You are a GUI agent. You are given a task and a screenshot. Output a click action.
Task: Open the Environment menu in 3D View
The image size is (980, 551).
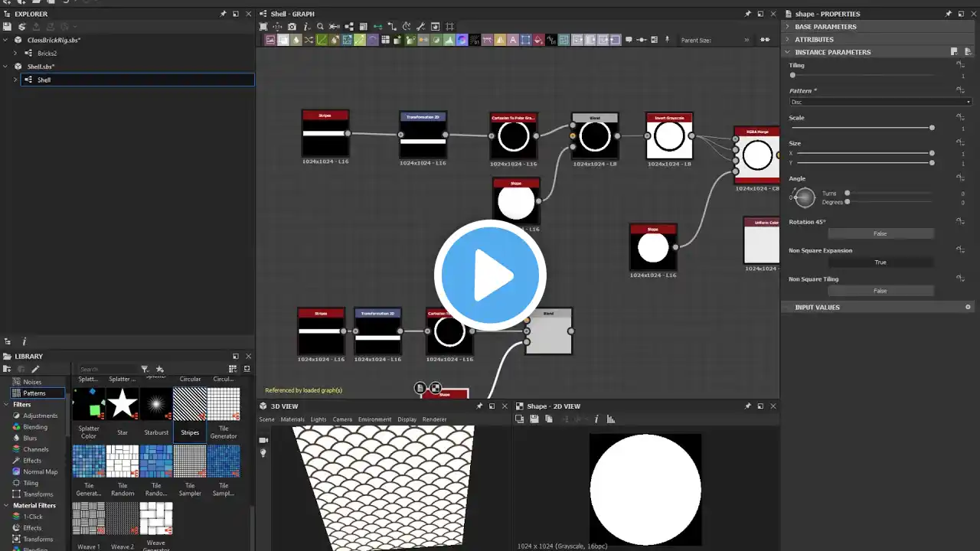coord(374,419)
